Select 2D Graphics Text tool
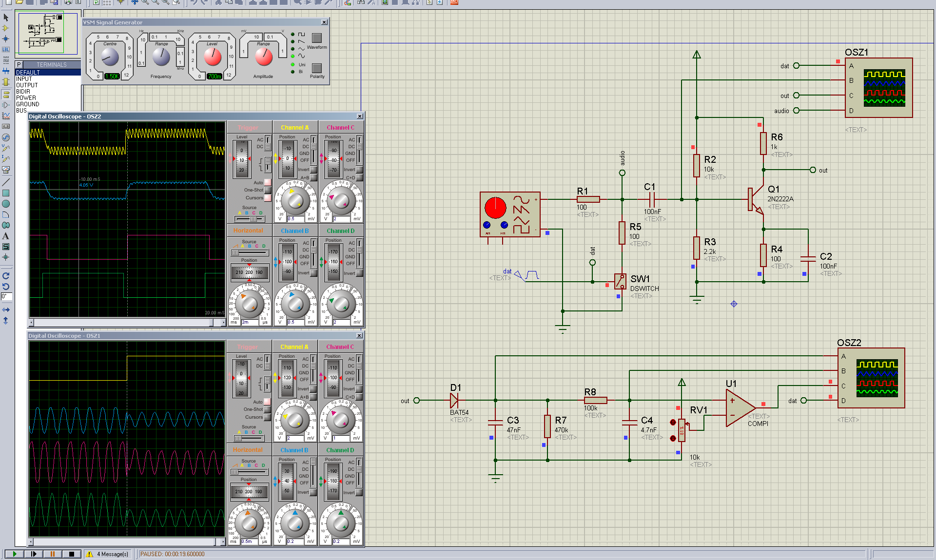Image resolution: width=936 pixels, height=560 pixels. [x=6, y=236]
